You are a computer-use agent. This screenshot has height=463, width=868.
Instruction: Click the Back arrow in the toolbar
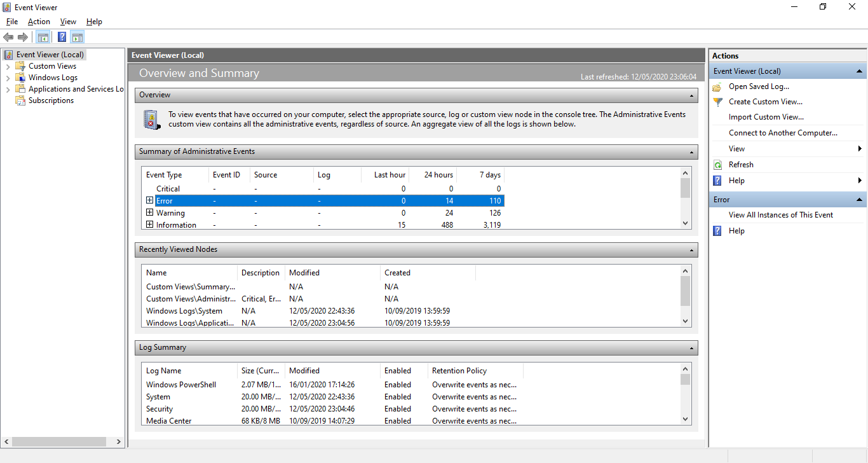point(8,37)
